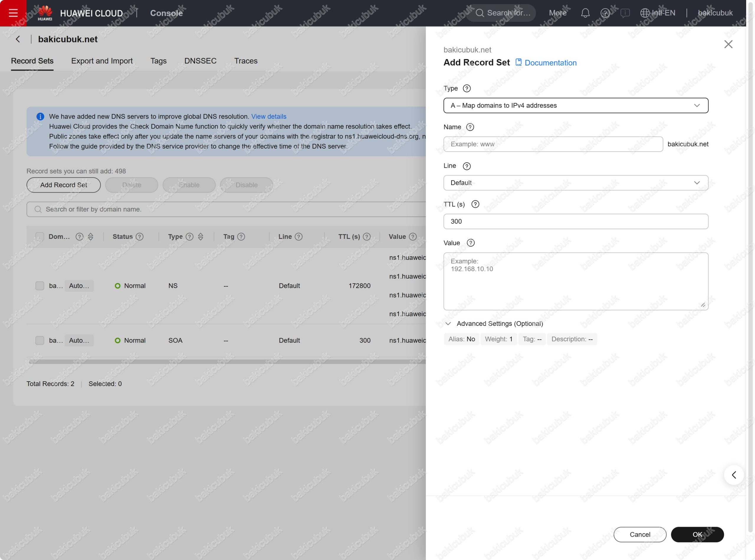The height and width of the screenshot is (560, 755).
Task: Toggle the select-all checkbox in table header
Action: pyautogui.click(x=40, y=237)
